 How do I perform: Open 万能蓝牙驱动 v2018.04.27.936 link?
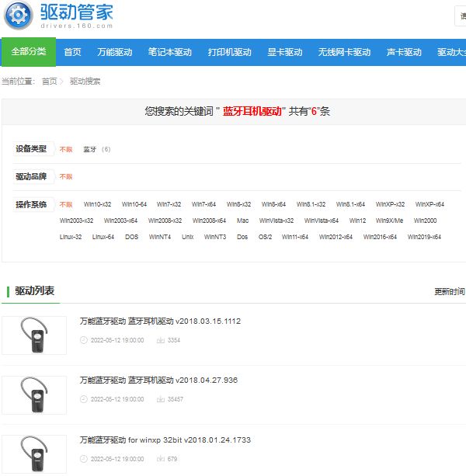(x=158, y=380)
